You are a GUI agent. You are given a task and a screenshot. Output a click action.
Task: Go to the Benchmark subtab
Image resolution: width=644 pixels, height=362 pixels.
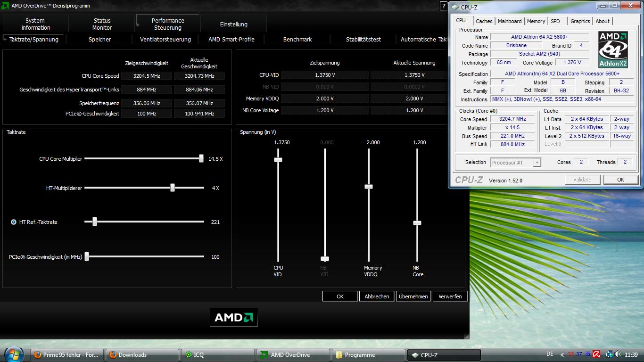pyautogui.click(x=297, y=40)
